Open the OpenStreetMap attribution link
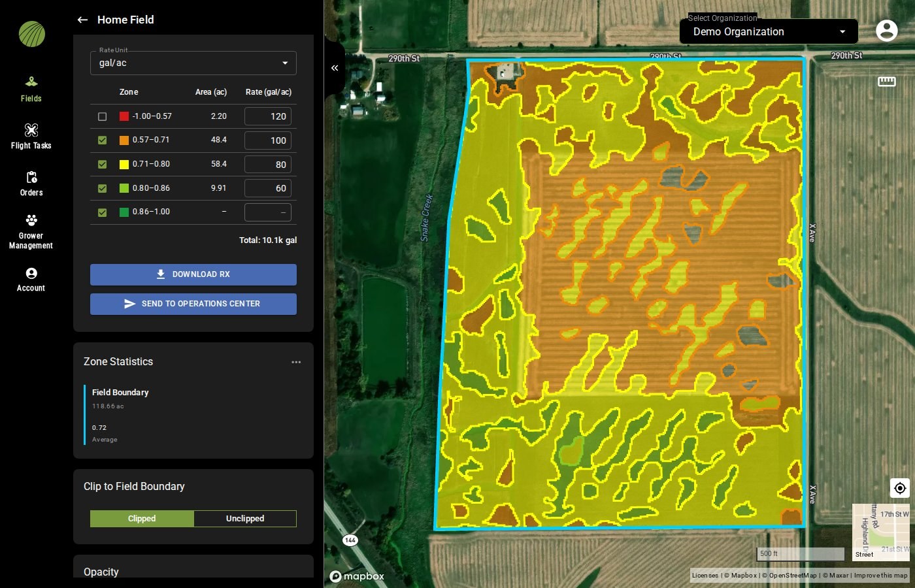Viewport: 915px width, 588px height. click(789, 576)
